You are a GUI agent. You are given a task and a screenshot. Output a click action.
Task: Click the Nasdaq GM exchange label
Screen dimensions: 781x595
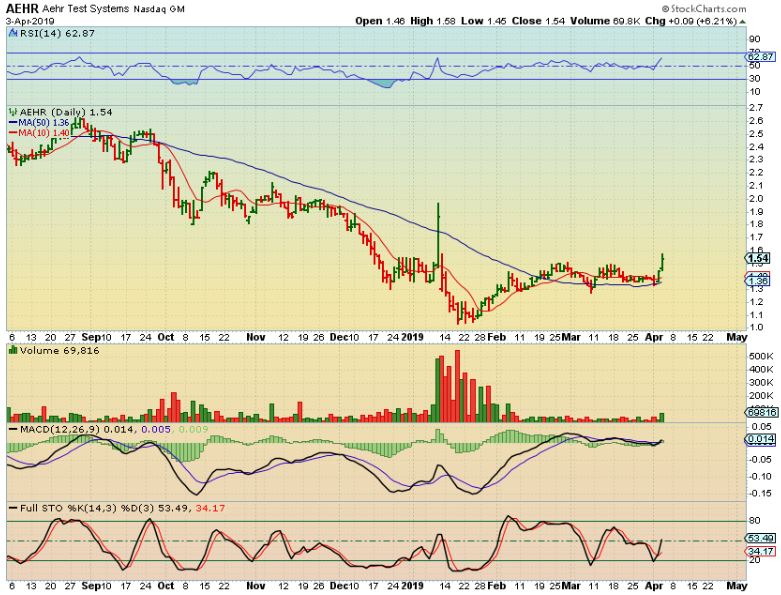pos(159,9)
